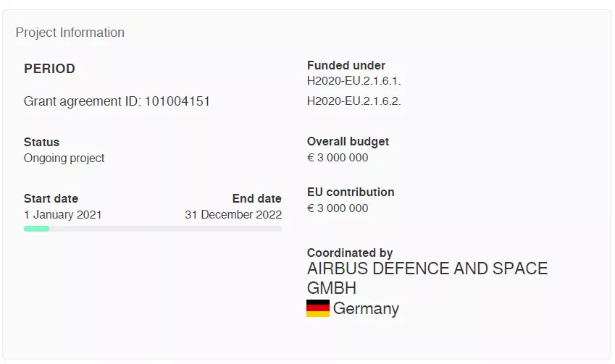Click the Overall budget label
615x364 pixels.
click(x=348, y=141)
